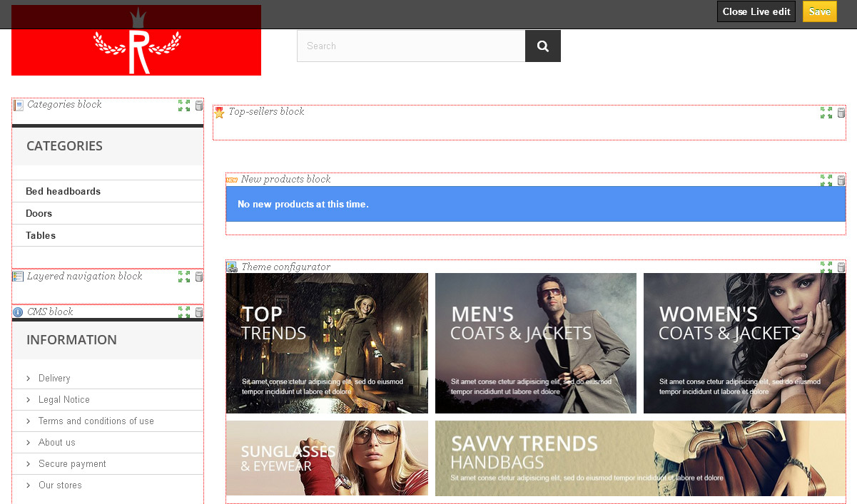Click the CMS block info icon

coord(19,312)
